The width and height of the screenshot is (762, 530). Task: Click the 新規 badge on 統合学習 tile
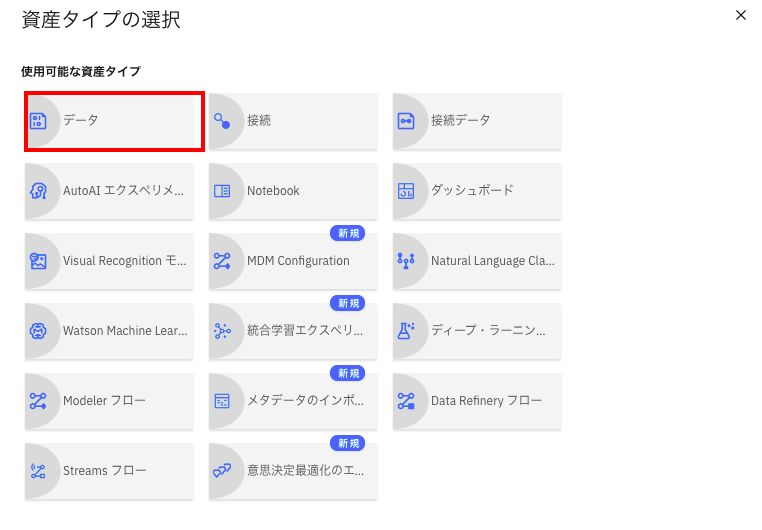(347, 303)
